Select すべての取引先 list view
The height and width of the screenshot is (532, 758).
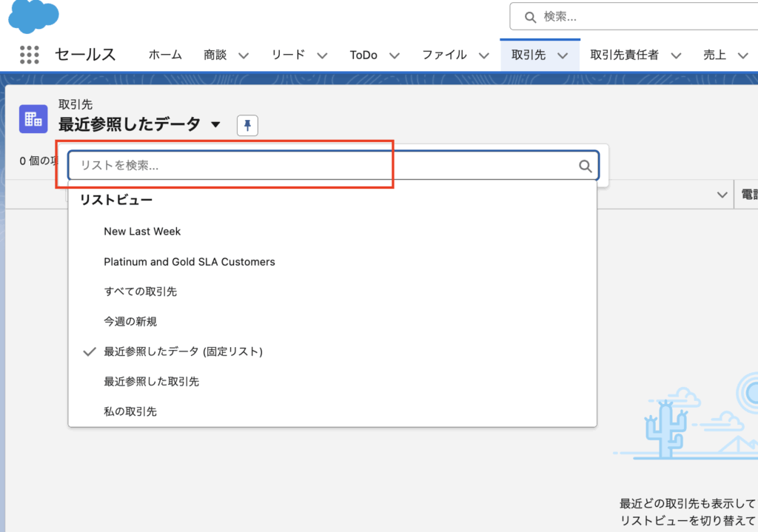tap(140, 292)
